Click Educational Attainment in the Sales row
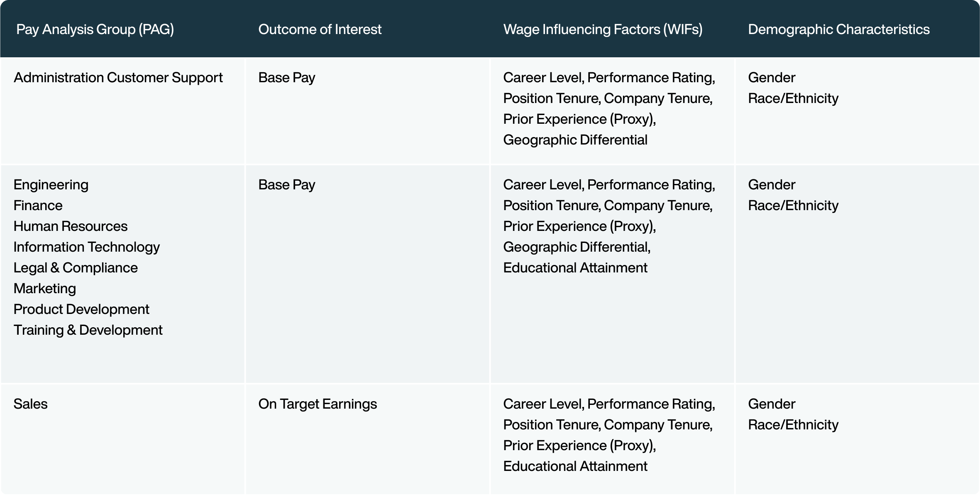This screenshot has height=495, width=980. click(x=575, y=466)
